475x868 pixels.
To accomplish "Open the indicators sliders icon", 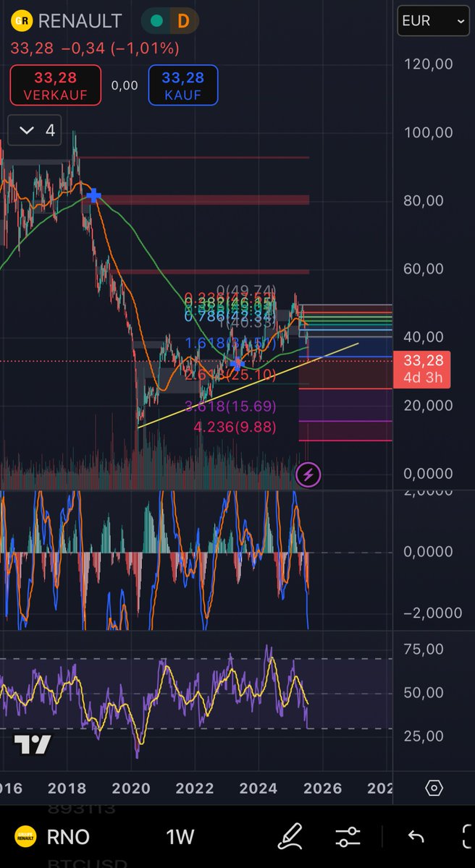I will pos(348,837).
